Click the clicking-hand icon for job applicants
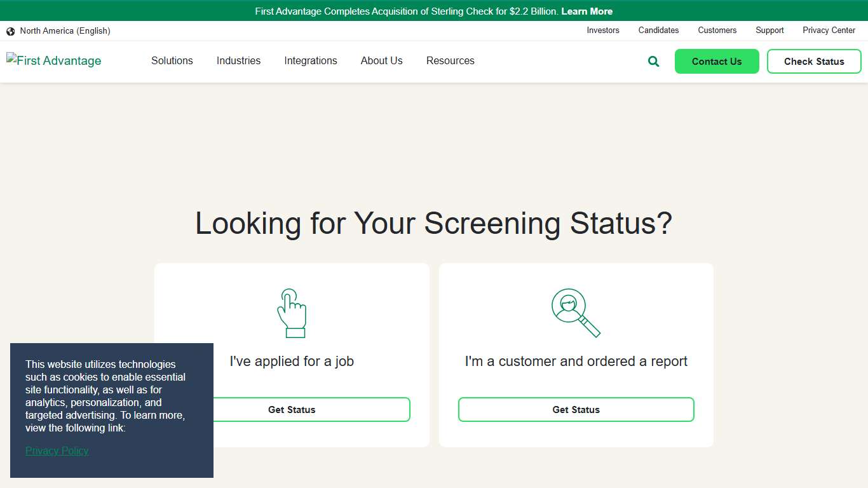Viewport: 868px width, 488px height. pyautogui.click(x=292, y=312)
